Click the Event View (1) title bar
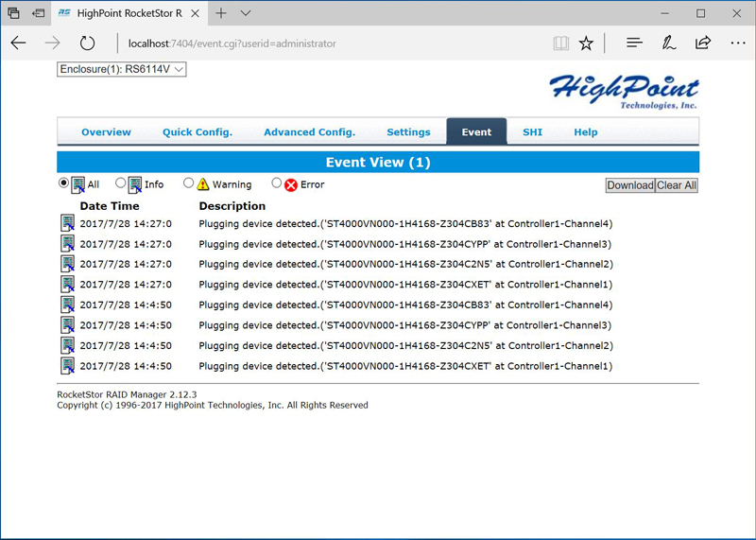This screenshot has width=756, height=540. (378, 162)
